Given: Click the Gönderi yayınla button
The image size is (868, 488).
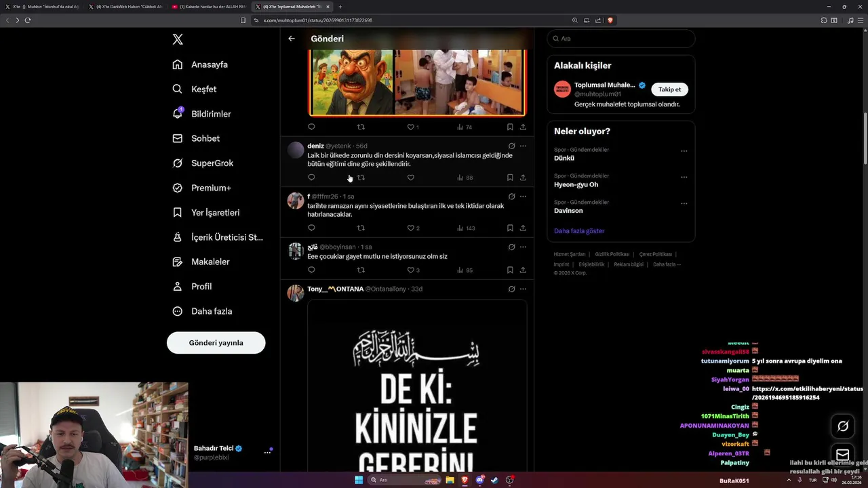Looking at the screenshot, I should pyautogui.click(x=216, y=342).
